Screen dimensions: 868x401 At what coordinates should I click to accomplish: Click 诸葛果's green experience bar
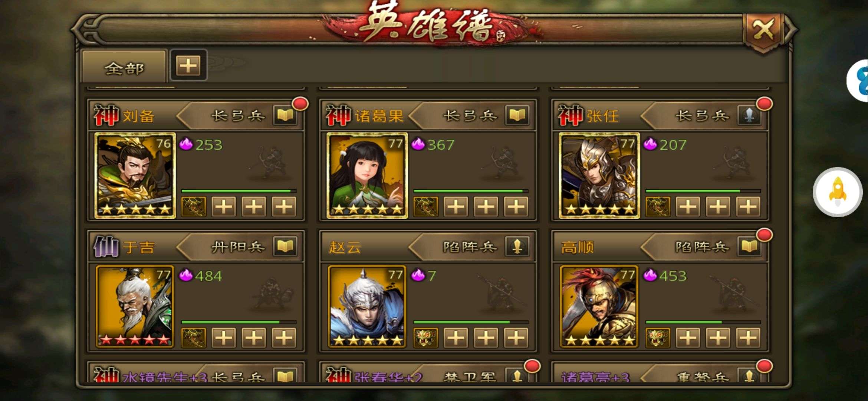click(x=471, y=191)
